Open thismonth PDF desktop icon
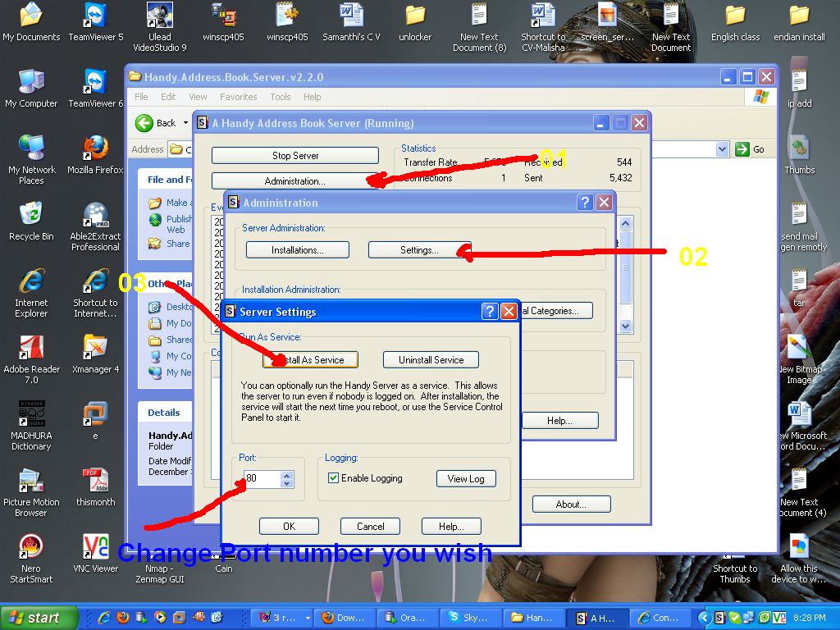 pyautogui.click(x=95, y=487)
